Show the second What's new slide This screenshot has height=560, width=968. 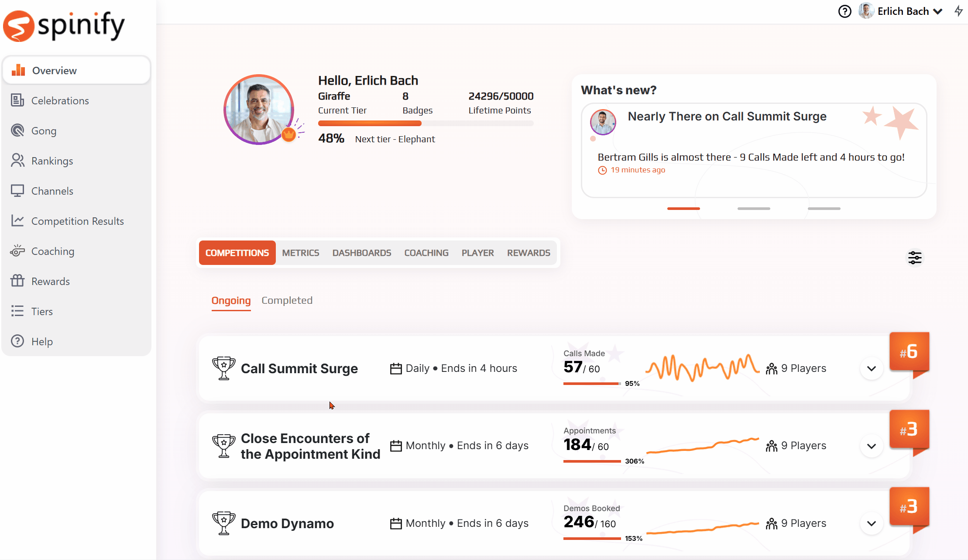pos(754,209)
